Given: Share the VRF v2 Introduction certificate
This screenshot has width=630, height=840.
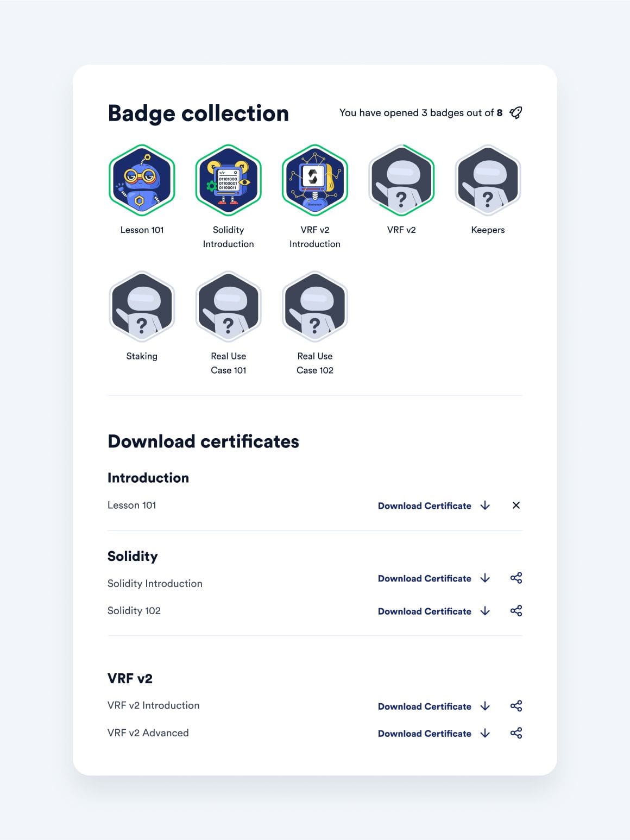Looking at the screenshot, I should 515,706.
